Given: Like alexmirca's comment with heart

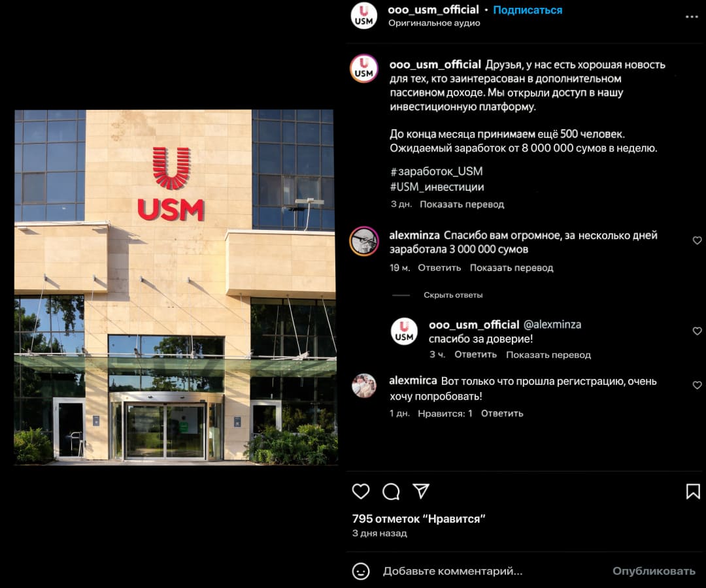Looking at the screenshot, I should click(697, 385).
